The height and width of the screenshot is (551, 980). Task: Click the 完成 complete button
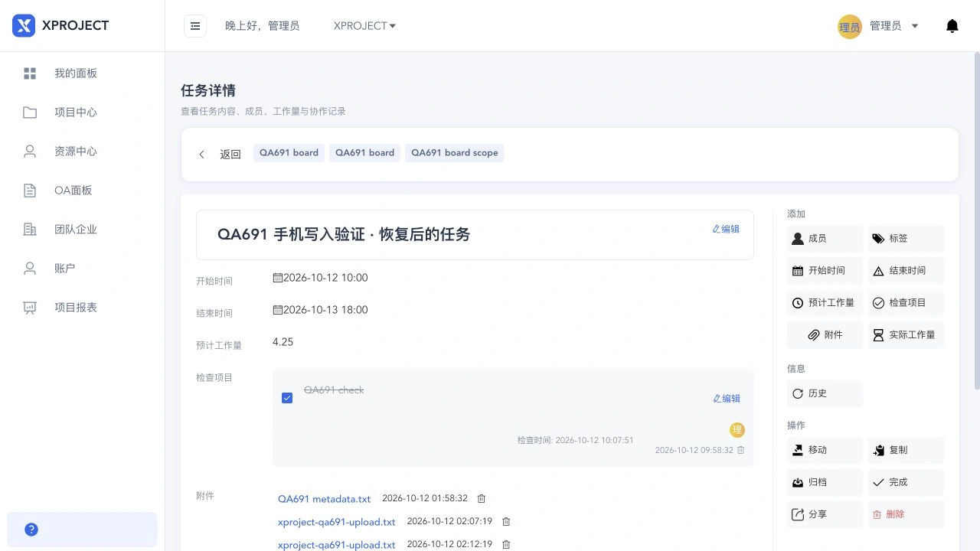click(906, 482)
